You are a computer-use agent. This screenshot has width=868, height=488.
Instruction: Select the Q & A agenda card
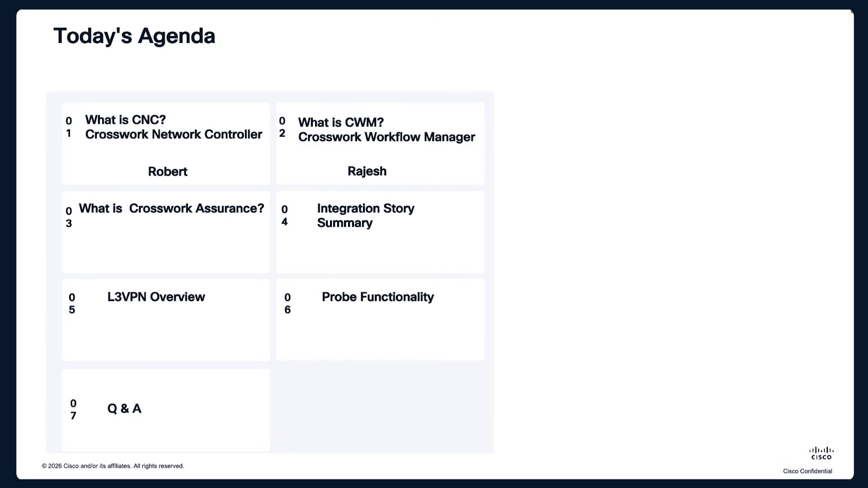(166, 410)
